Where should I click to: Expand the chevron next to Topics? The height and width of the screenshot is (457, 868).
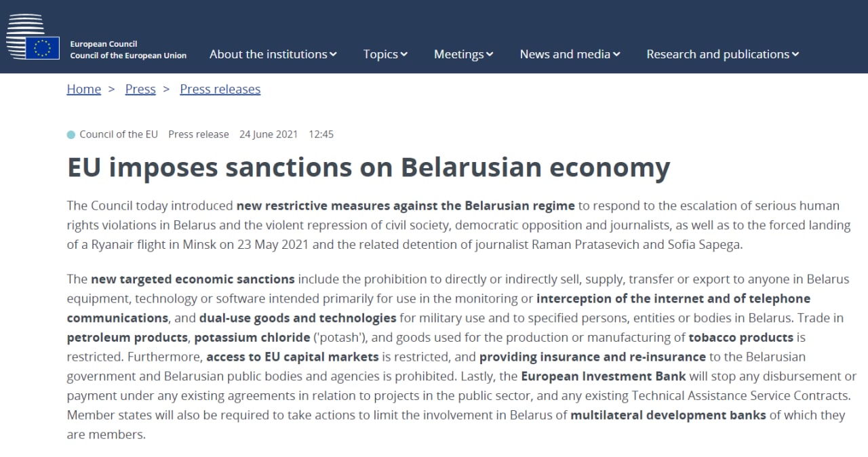coord(404,55)
